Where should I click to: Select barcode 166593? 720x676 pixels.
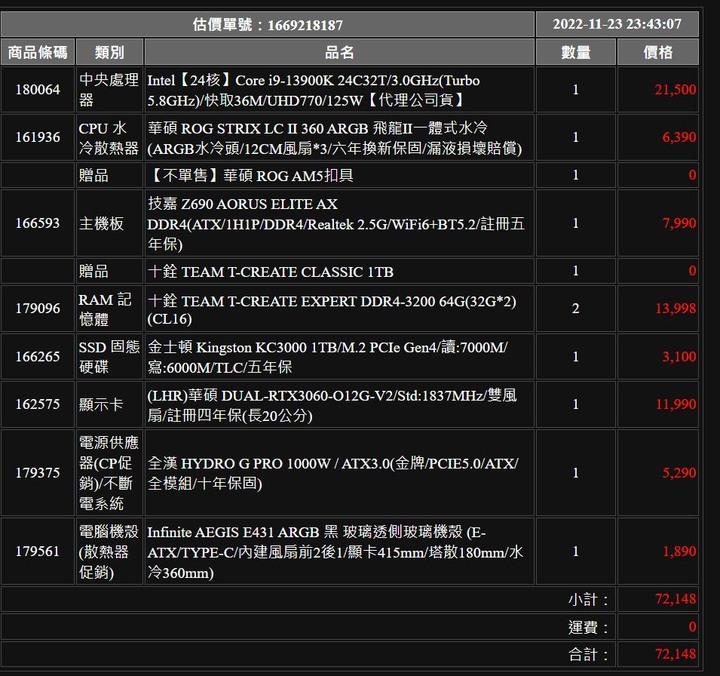pos(38,223)
